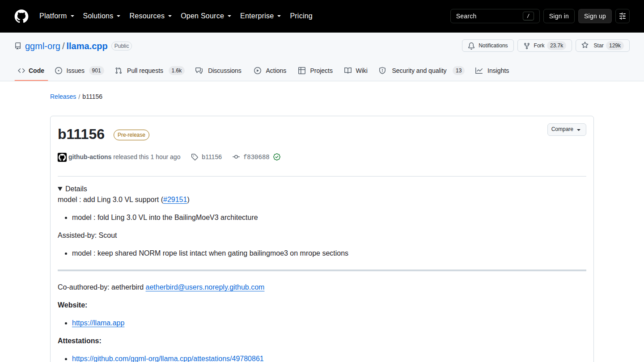
Task: Fork the llama.cpp repository
Action: (545, 46)
